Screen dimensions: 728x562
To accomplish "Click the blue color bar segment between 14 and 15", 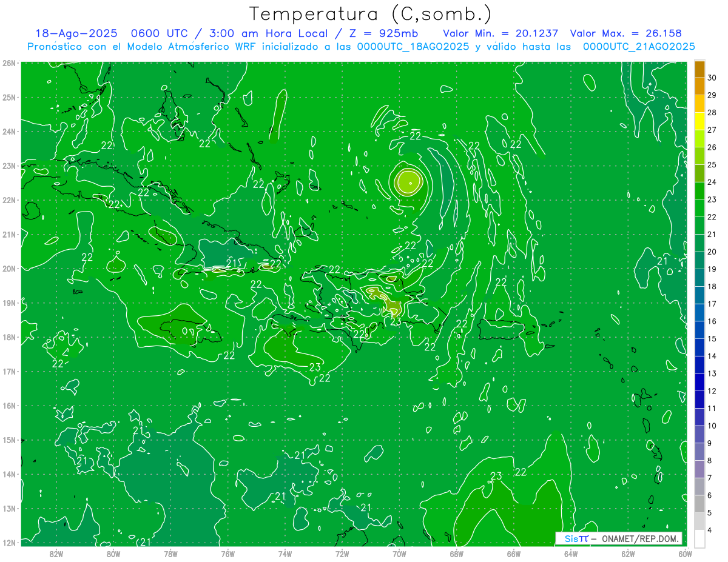I will tap(699, 347).
